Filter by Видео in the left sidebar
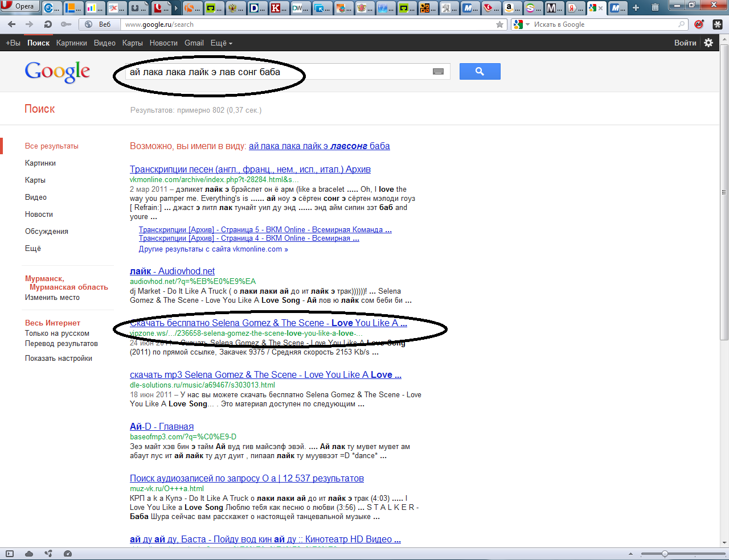Viewport: 729px width, 560px height. 36,197
